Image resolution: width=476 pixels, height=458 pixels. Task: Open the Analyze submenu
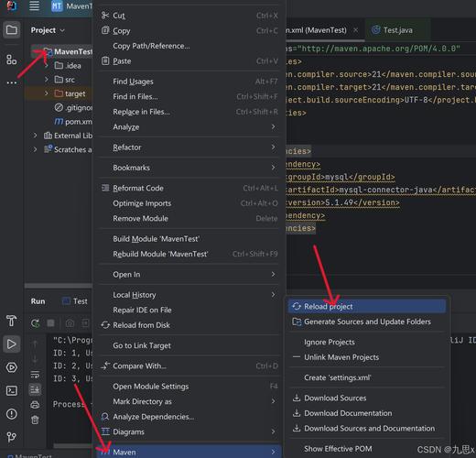point(189,126)
